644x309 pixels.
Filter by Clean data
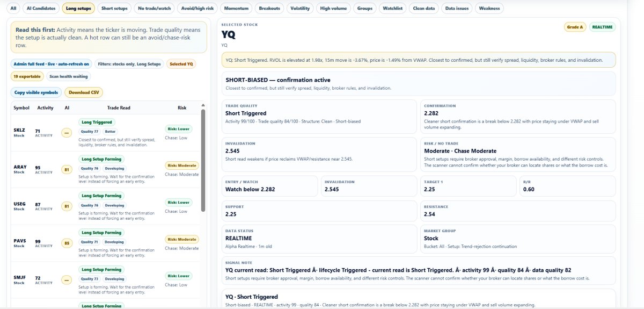(x=424, y=8)
